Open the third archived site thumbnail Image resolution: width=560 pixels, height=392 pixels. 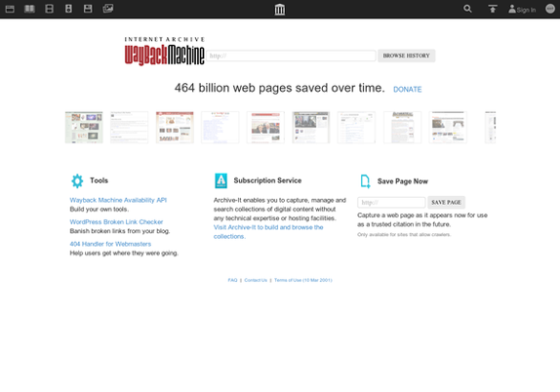[x=175, y=128]
